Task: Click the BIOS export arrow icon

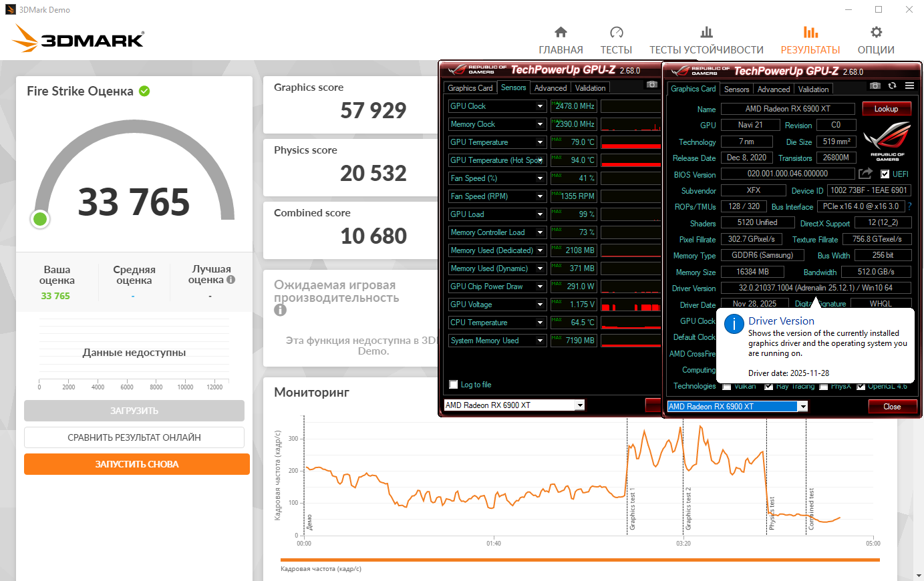Action: click(x=865, y=174)
